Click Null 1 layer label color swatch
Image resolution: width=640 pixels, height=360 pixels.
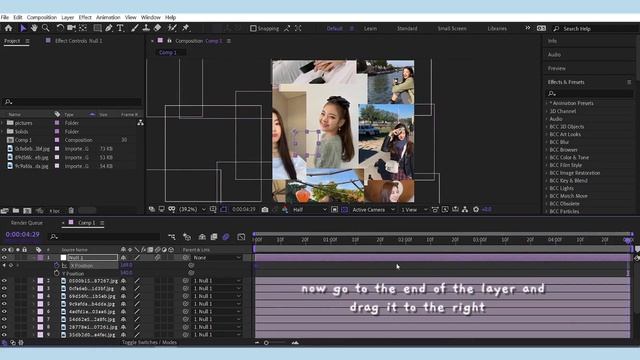pyautogui.click(x=40, y=258)
